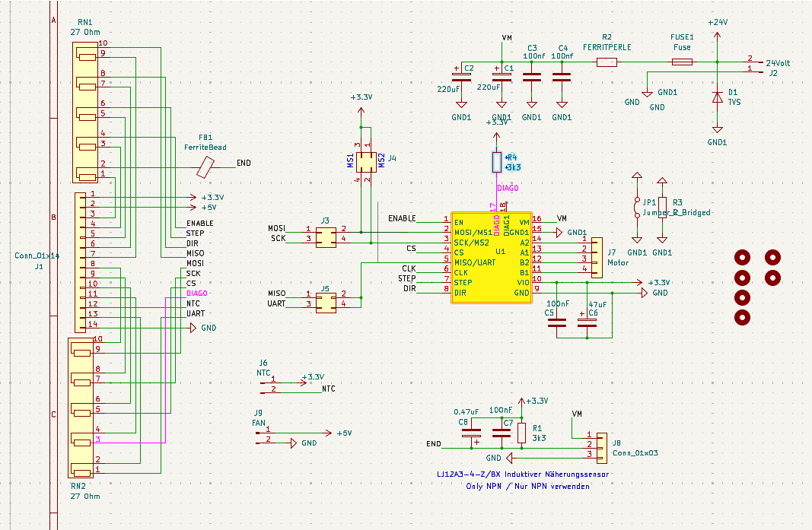The image size is (812, 530).
Task: Select the C4 100nf capacitor symbol
Action: pyautogui.click(x=562, y=77)
